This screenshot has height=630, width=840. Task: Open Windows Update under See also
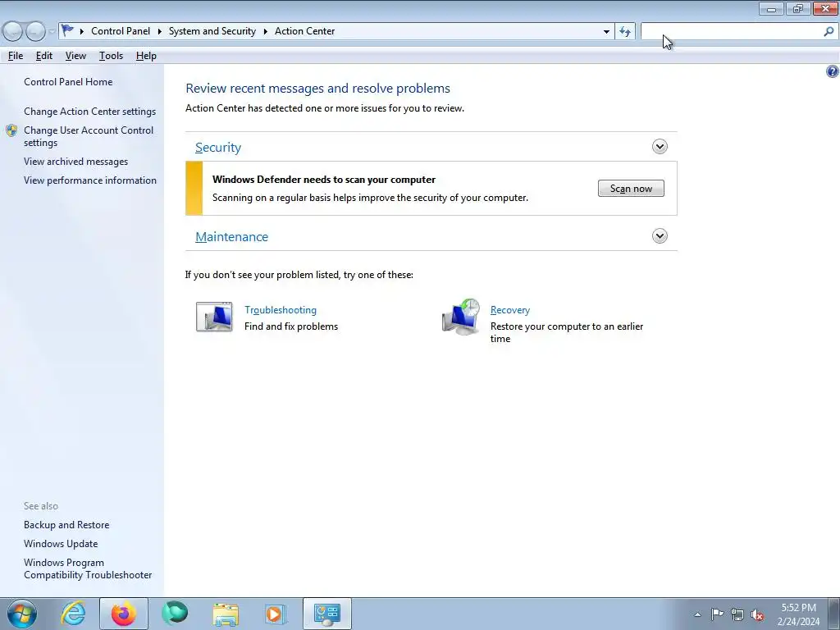(x=61, y=544)
